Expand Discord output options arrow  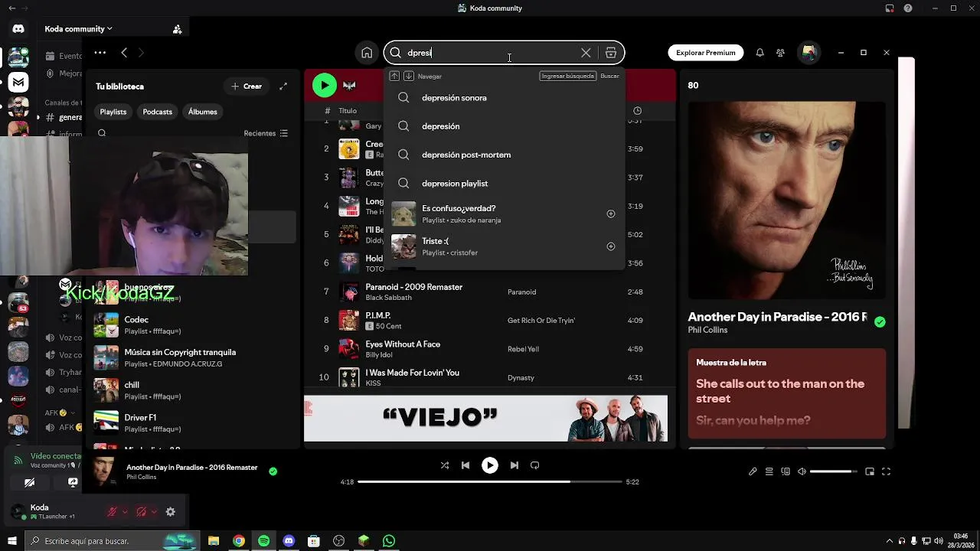pos(154,512)
